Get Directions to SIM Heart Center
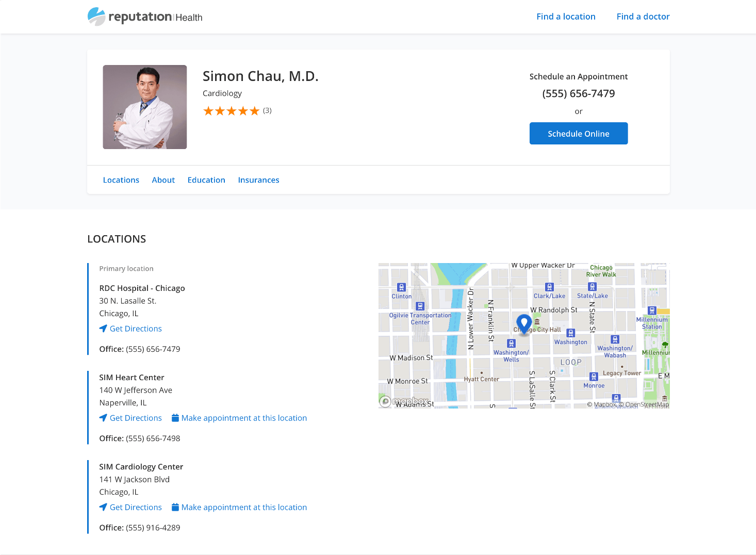 click(x=136, y=418)
